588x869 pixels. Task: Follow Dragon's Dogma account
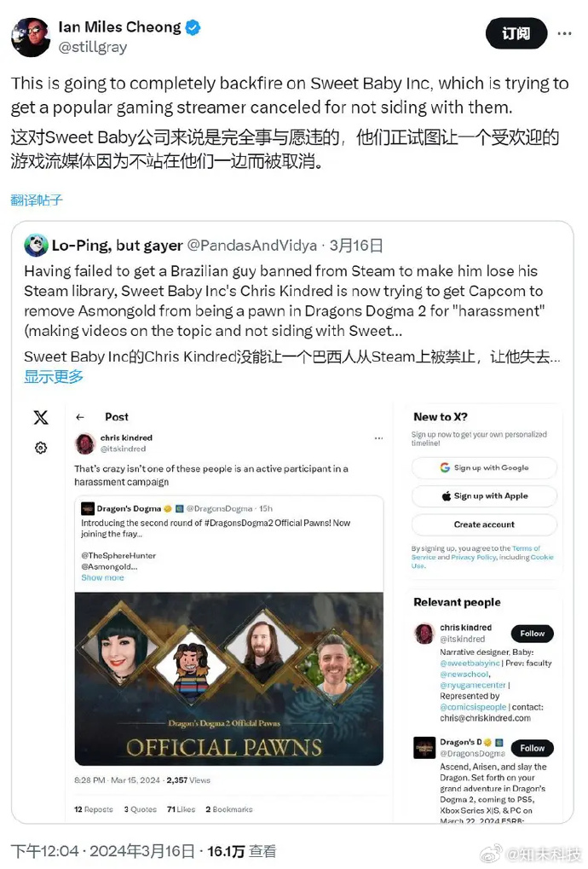pyautogui.click(x=532, y=748)
